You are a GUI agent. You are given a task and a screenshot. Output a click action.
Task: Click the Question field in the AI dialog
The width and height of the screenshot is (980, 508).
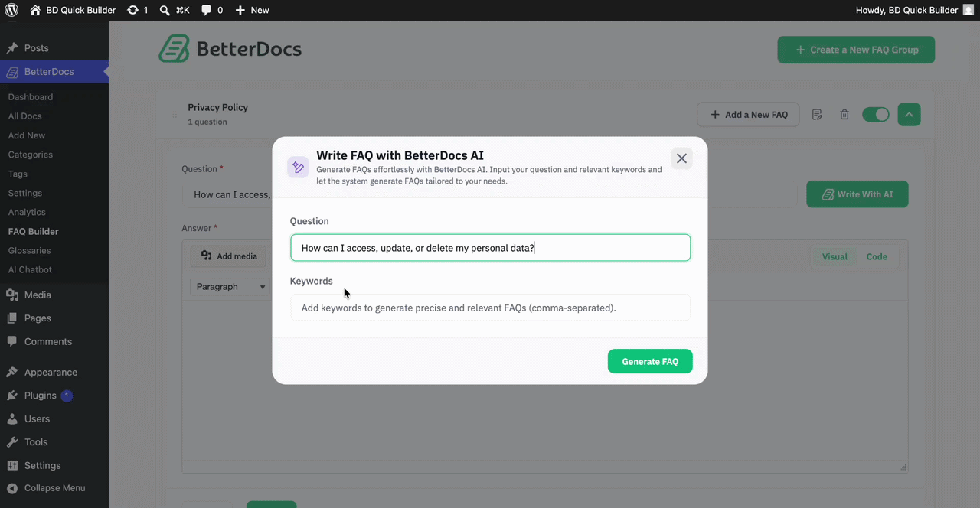pyautogui.click(x=490, y=248)
